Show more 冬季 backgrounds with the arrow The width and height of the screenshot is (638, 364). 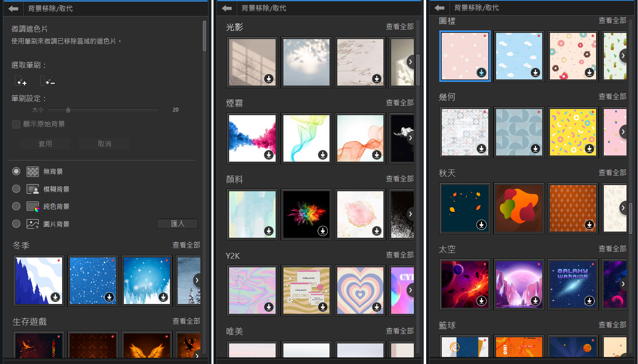tap(197, 281)
